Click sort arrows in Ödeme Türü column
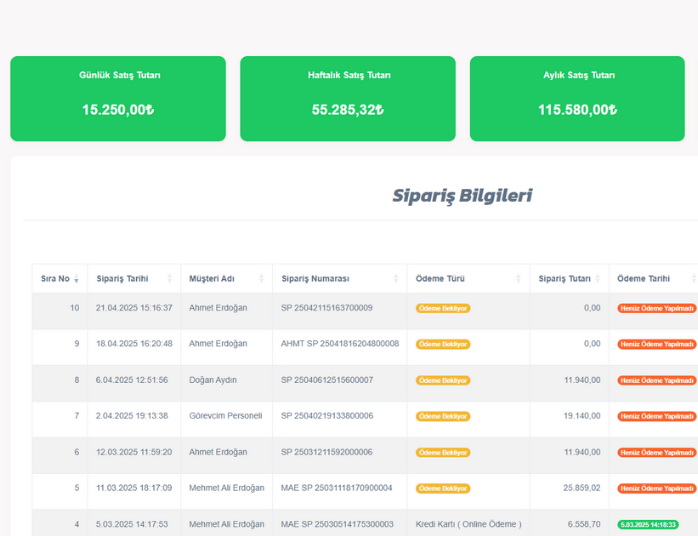The width and height of the screenshot is (698, 536). (x=518, y=279)
